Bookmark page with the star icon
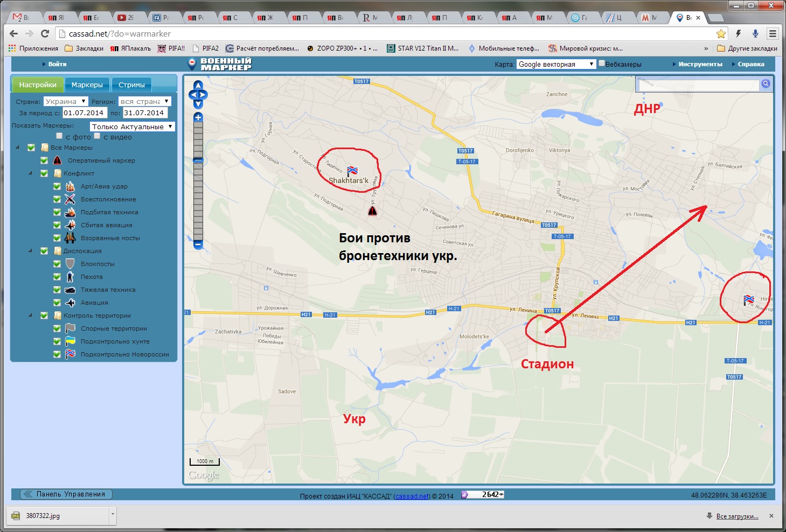This screenshot has width=786, height=532. point(721,33)
